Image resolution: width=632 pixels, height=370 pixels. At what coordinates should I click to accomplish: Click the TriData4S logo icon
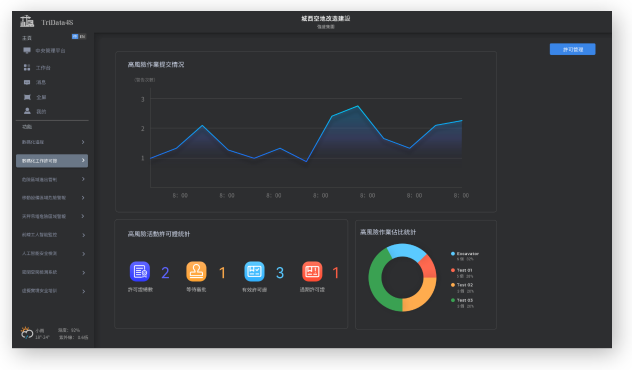pos(27,21)
